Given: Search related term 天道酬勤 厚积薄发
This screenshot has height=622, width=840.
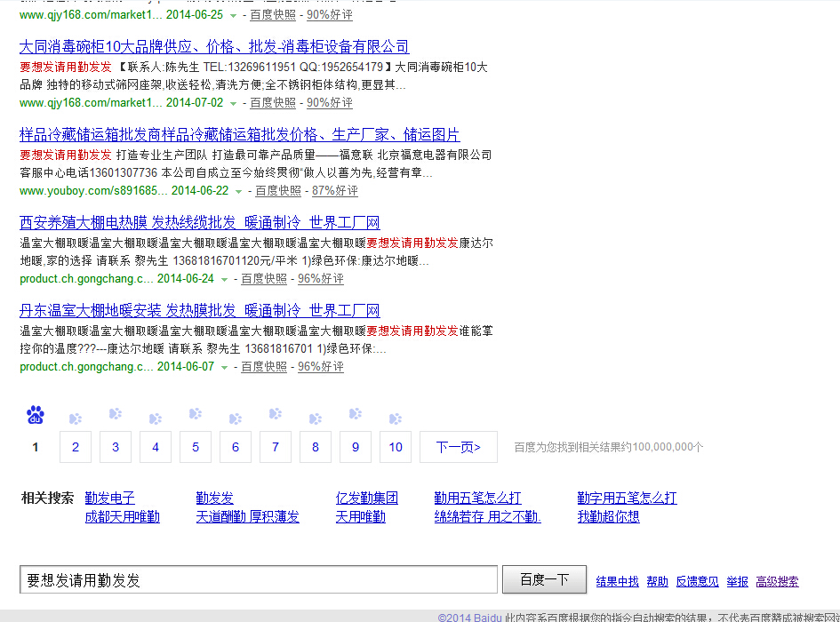Looking at the screenshot, I should click(x=247, y=517).
